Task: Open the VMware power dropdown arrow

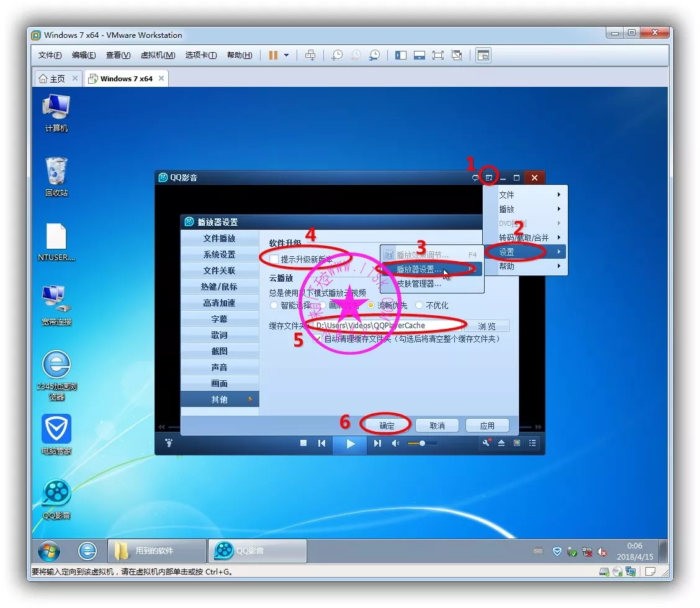Action: coord(286,55)
